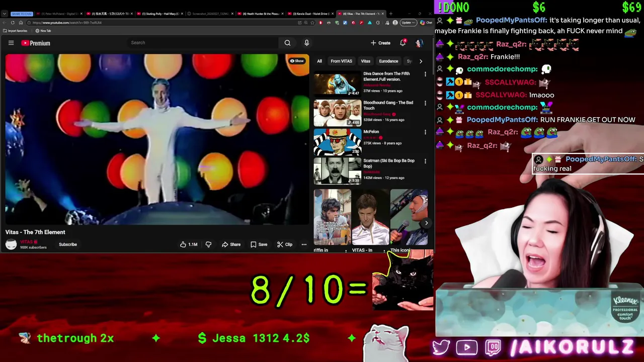644x362 pixels.
Task: Go back with browser back arrow
Action: 5,23
